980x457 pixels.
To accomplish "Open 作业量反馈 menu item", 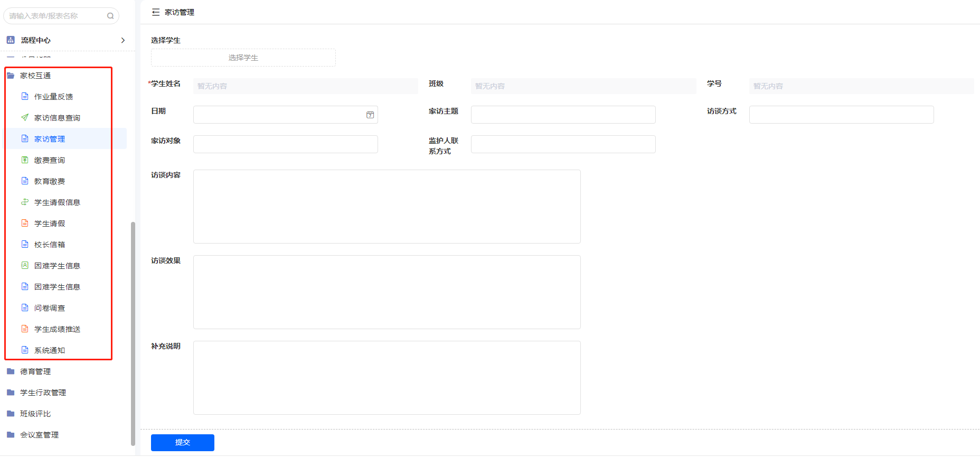I will (54, 97).
